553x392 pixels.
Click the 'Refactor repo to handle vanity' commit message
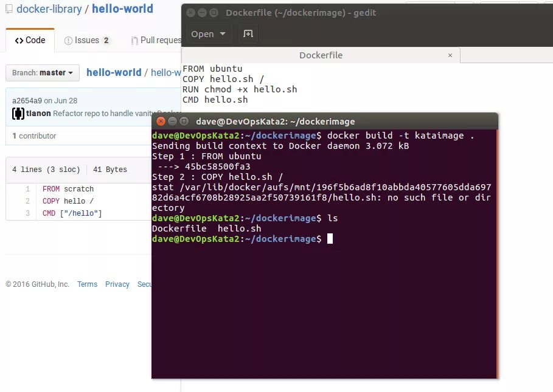coord(102,114)
